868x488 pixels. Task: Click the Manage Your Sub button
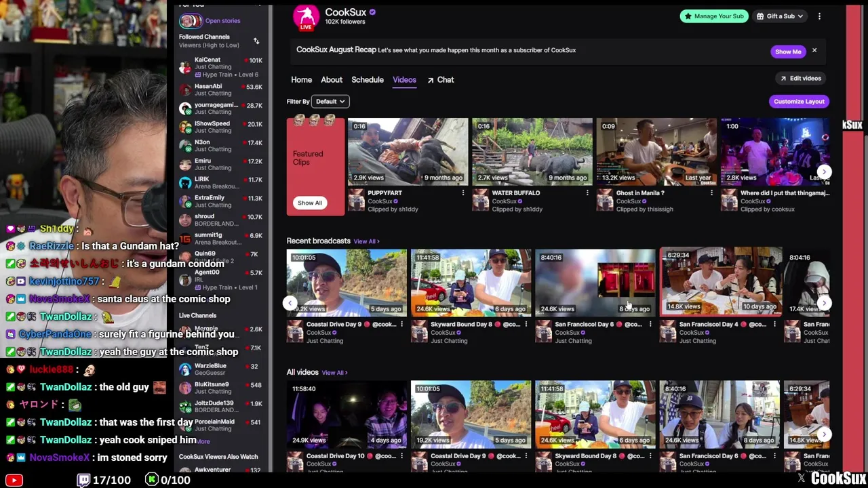[x=714, y=16]
